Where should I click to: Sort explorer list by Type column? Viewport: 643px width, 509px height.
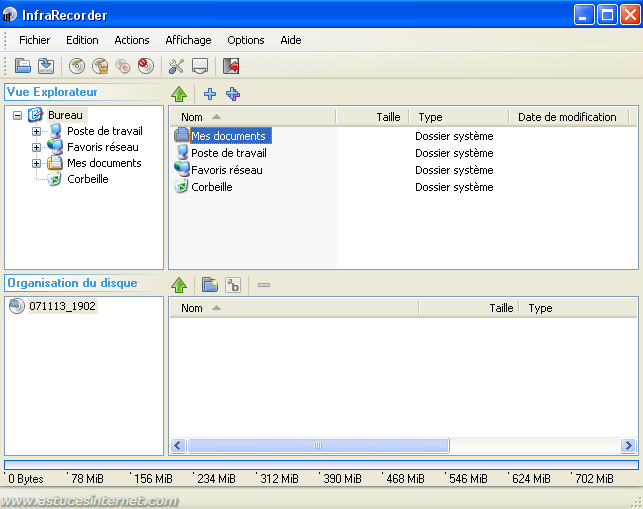click(x=459, y=117)
